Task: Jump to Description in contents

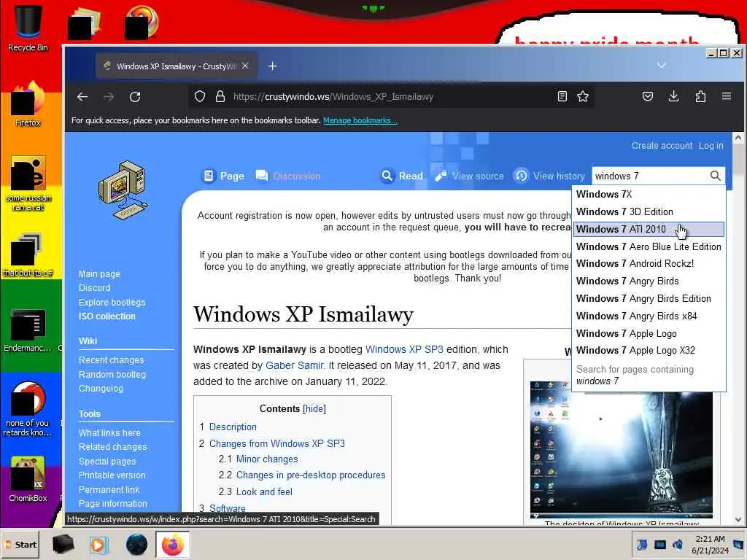Action: [x=233, y=427]
